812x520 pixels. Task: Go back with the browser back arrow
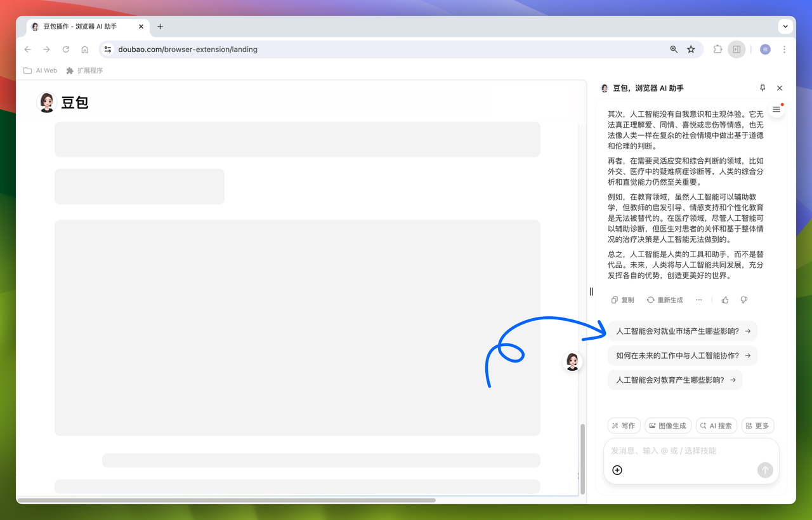pos(28,50)
